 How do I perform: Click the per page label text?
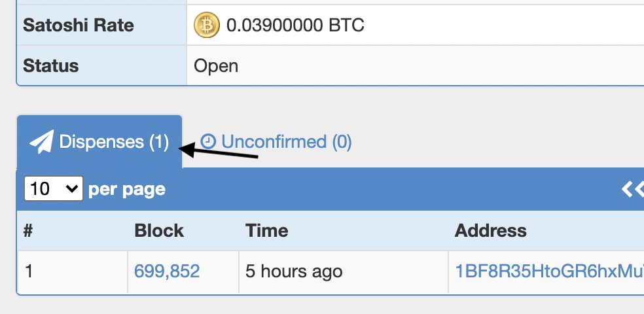(x=127, y=189)
